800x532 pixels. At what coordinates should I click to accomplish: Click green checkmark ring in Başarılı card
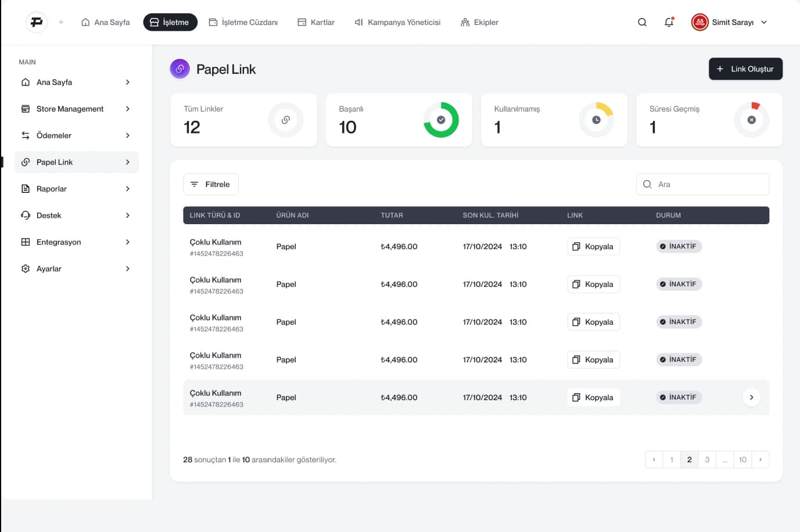click(441, 120)
